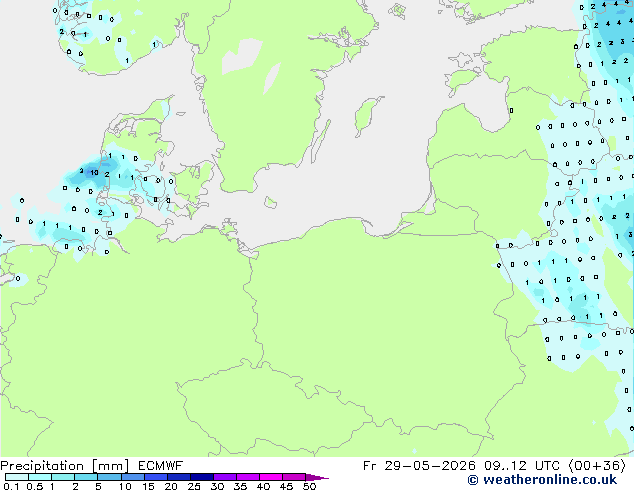Screen dimensions: 634x490
Task: Click the purple arrow tip of the legend
Action: (317, 477)
